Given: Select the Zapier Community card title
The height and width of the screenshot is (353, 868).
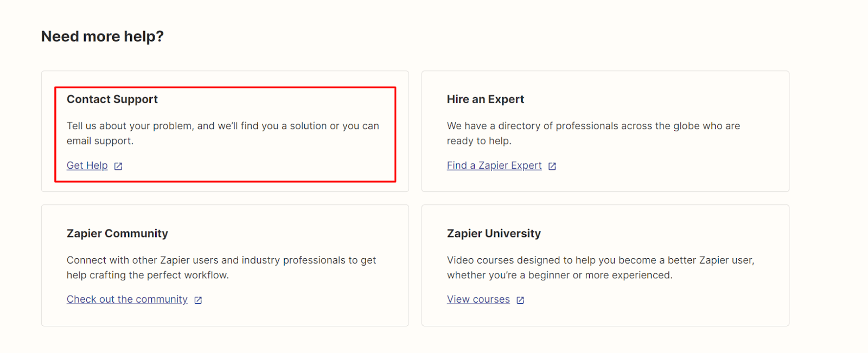Looking at the screenshot, I should point(117,233).
